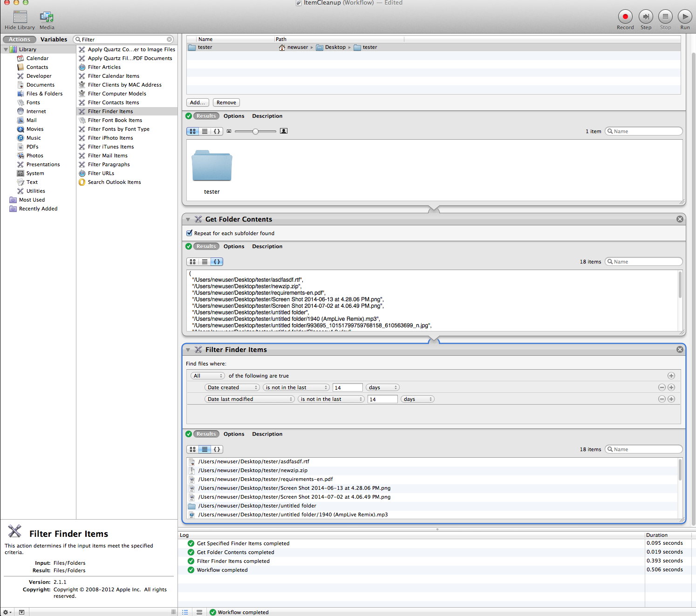Click the Date created days value field
The width and height of the screenshot is (696, 616).
tap(348, 387)
